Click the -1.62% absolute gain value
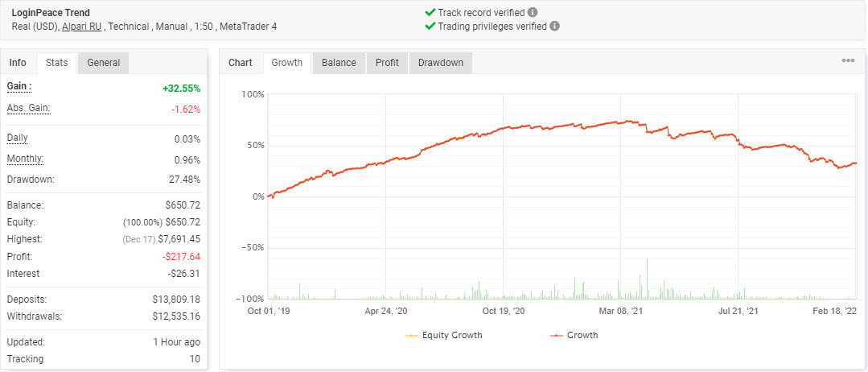Screen dimensions: 868x372 (x=186, y=110)
